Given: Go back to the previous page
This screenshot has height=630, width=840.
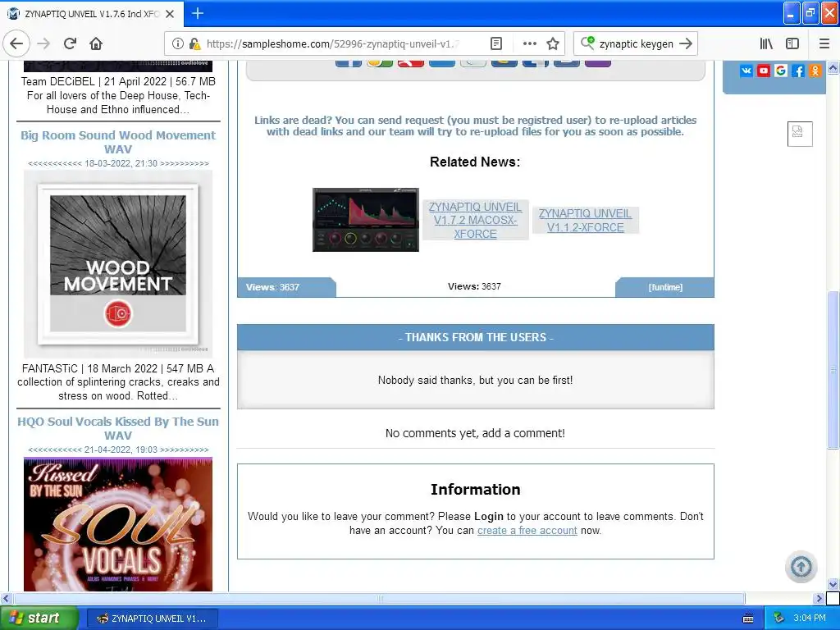Looking at the screenshot, I should click(x=16, y=43).
